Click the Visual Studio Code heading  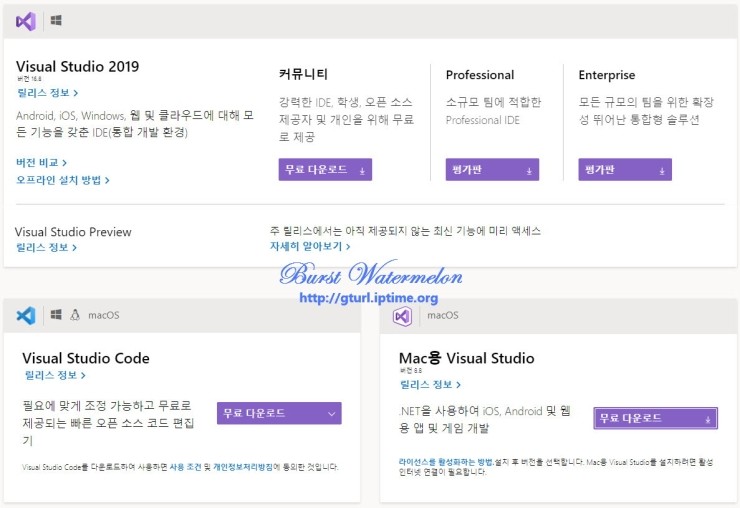coord(86,358)
